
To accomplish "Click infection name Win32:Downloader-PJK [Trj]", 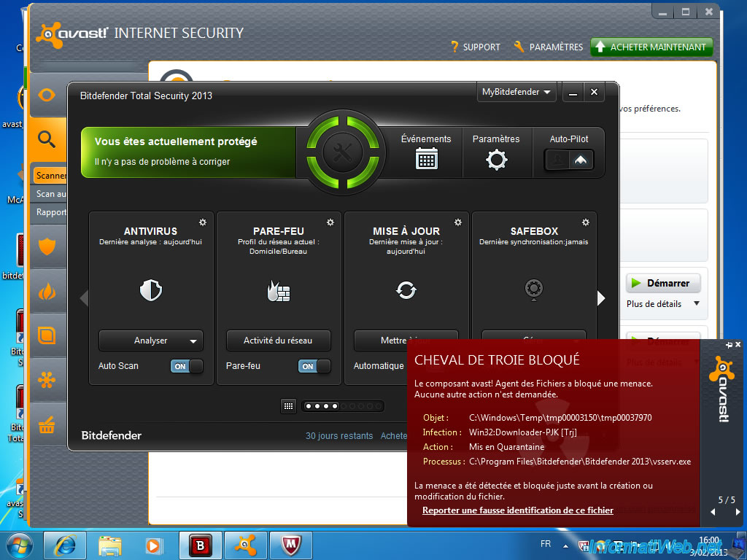I will 522,432.
